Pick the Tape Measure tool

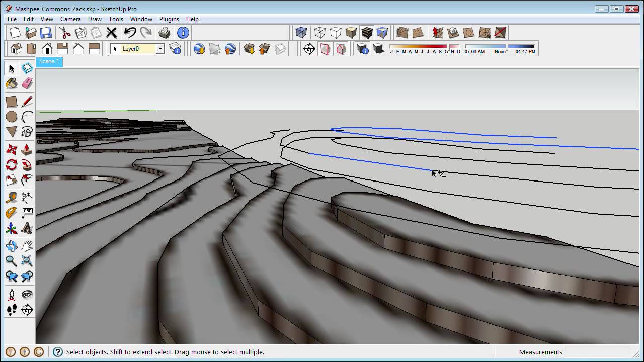[12, 198]
